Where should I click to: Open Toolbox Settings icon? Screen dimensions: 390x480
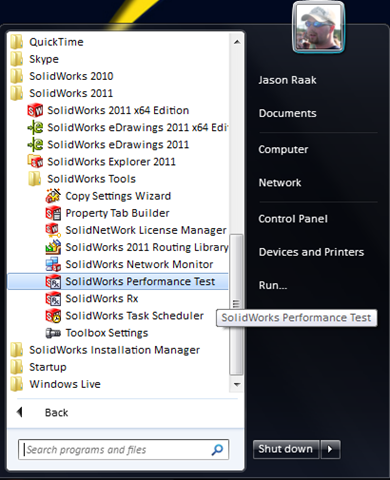tap(53, 333)
